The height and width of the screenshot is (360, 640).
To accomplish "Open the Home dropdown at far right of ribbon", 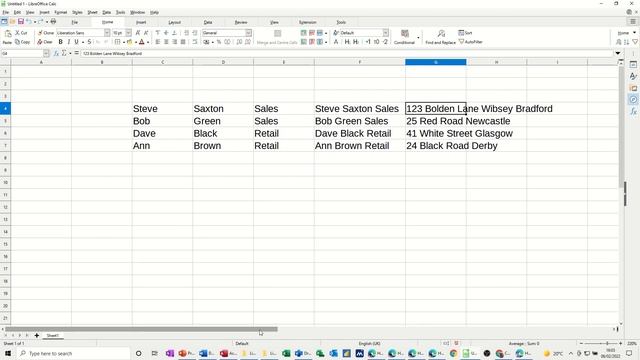I will click(627, 33).
